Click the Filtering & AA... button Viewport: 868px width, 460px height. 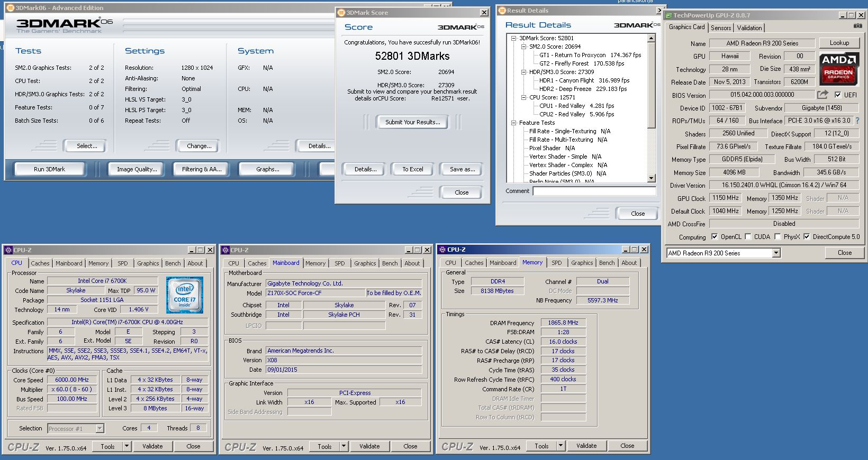[202, 169]
